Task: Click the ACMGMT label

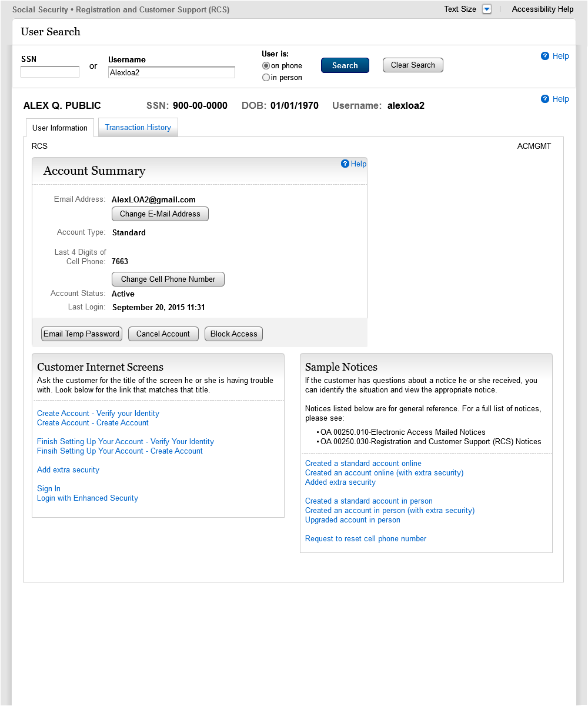Action: pyautogui.click(x=534, y=146)
